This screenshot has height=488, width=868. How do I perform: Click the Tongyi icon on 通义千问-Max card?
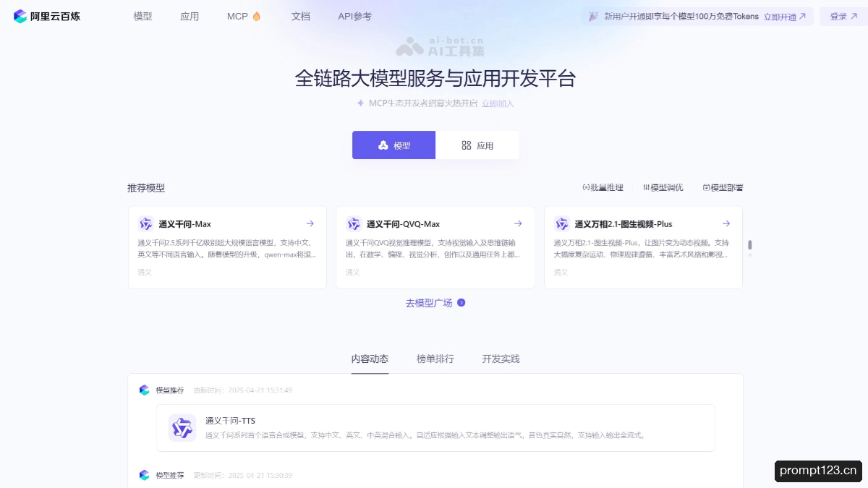pyautogui.click(x=146, y=224)
